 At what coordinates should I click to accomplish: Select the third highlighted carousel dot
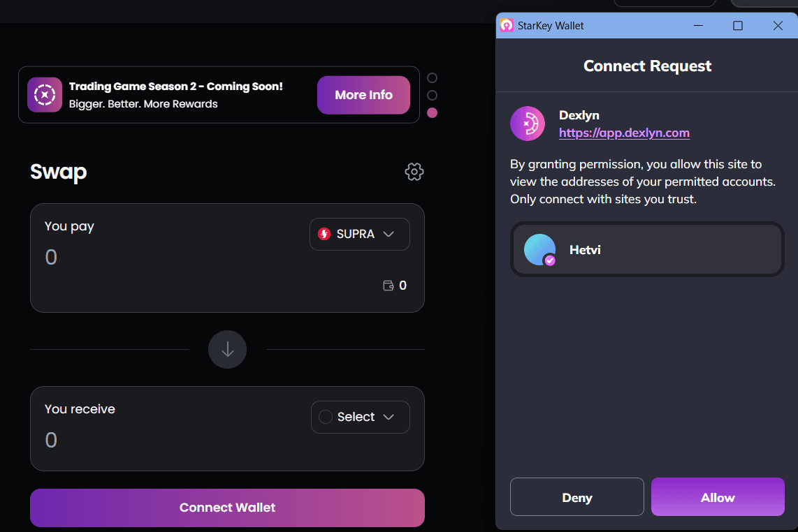432,112
